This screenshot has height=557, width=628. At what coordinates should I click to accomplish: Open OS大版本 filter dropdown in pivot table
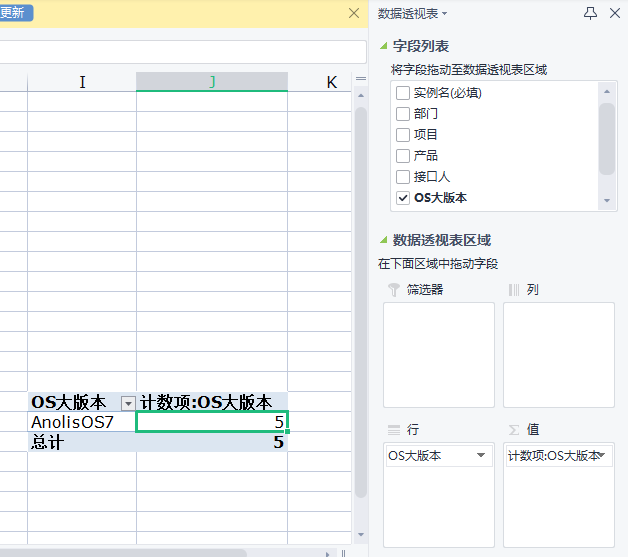[127, 402]
